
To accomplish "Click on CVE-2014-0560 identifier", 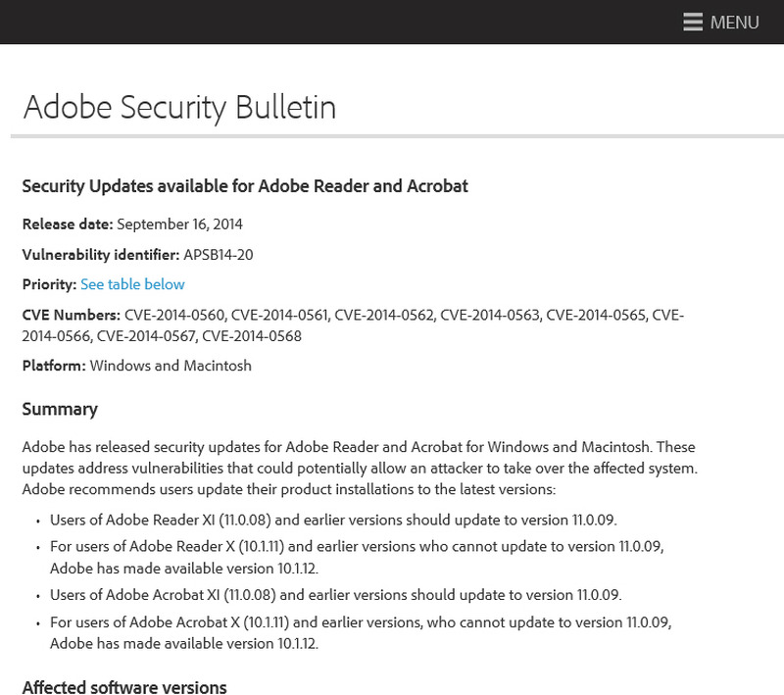I will coord(175,315).
